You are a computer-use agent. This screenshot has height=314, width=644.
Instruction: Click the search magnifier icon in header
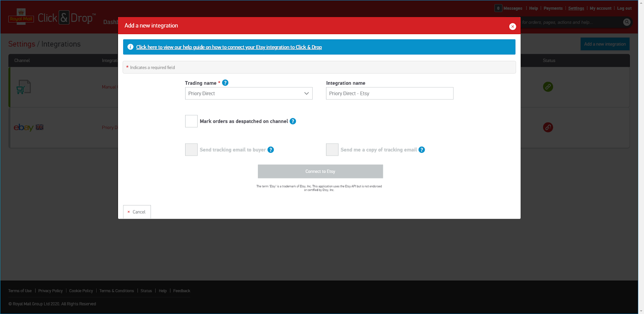pyautogui.click(x=627, y=22)
